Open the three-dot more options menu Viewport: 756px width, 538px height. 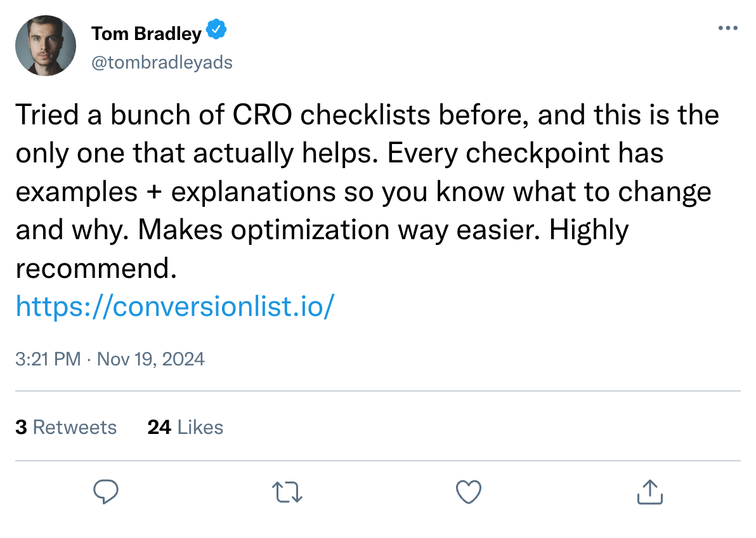[727, 29]
